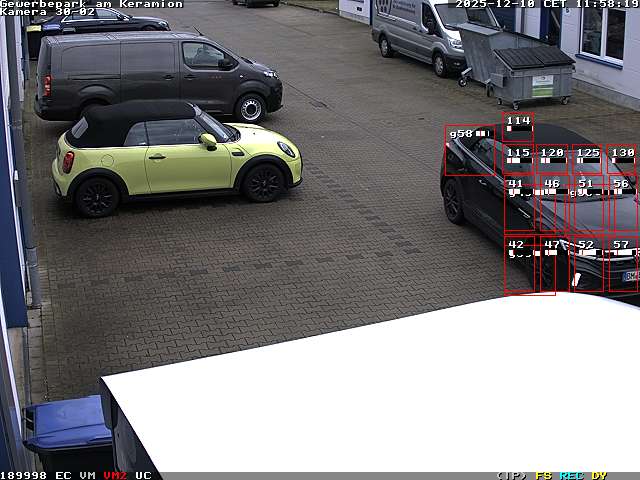Click the red VM2 status indicator
This screenshot has width=640, height=480.
115,475
